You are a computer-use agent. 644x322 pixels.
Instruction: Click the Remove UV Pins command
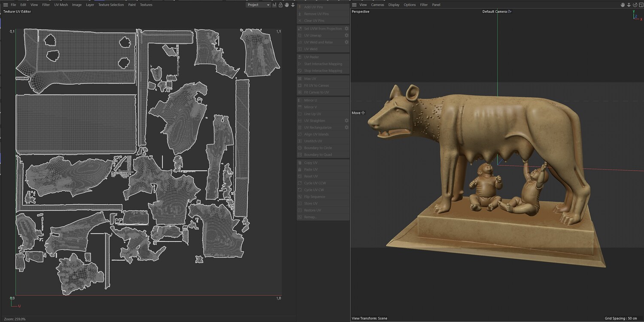coord(323,14)
